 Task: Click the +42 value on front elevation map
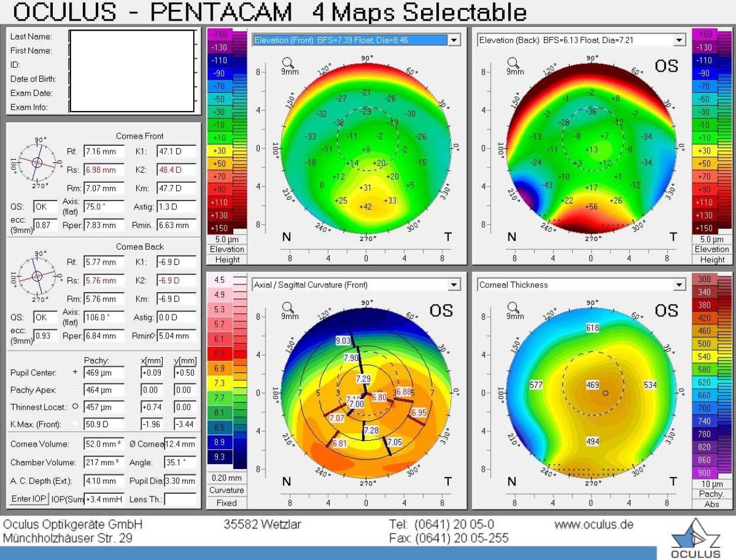pyautogui.click(x=365, y=206)
